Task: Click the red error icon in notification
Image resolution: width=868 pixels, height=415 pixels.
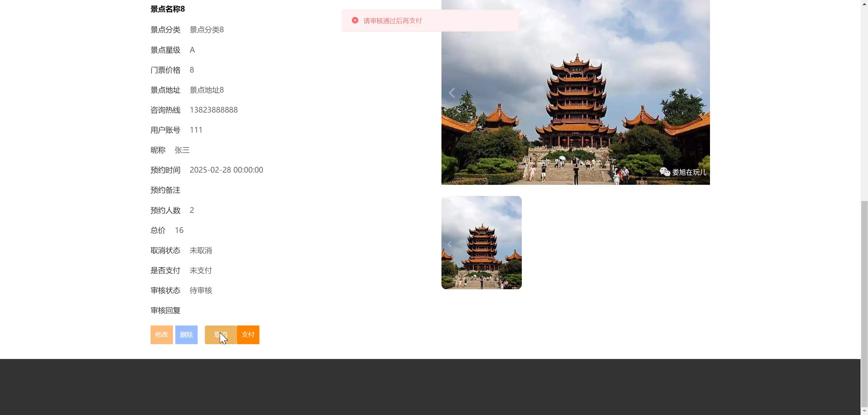Action: point(355,20)
